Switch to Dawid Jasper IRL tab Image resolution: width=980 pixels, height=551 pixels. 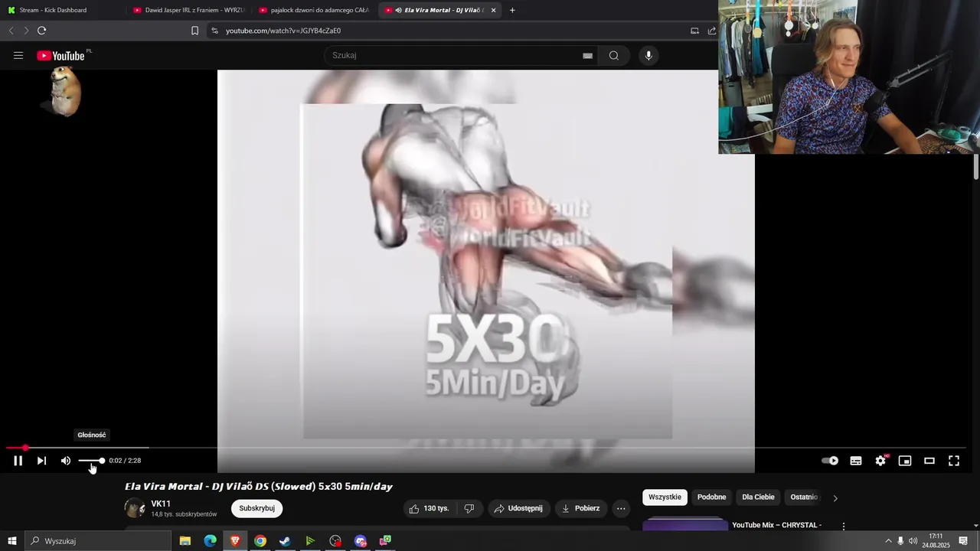188,10
